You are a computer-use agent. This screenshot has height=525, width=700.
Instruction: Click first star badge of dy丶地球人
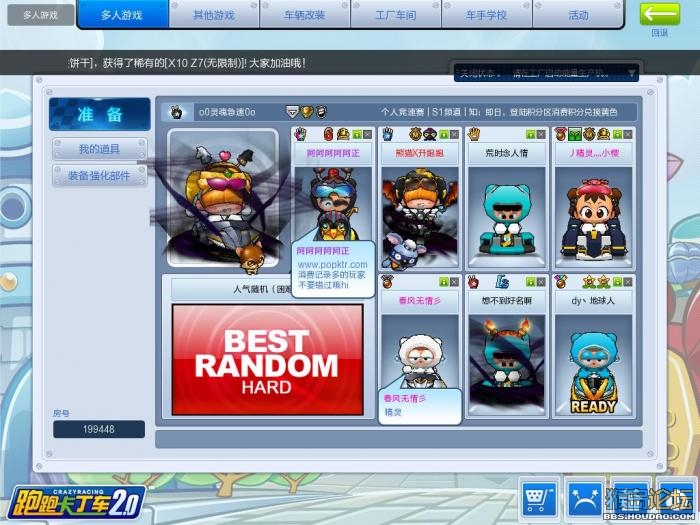589,282
